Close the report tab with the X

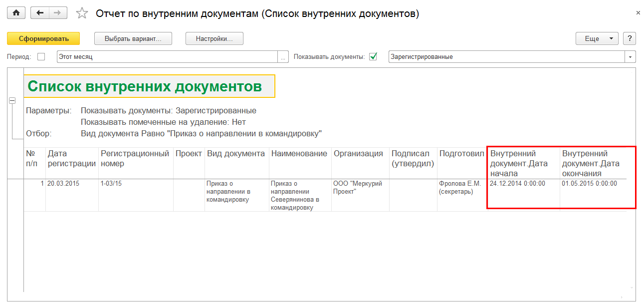(x=638, y=13)
